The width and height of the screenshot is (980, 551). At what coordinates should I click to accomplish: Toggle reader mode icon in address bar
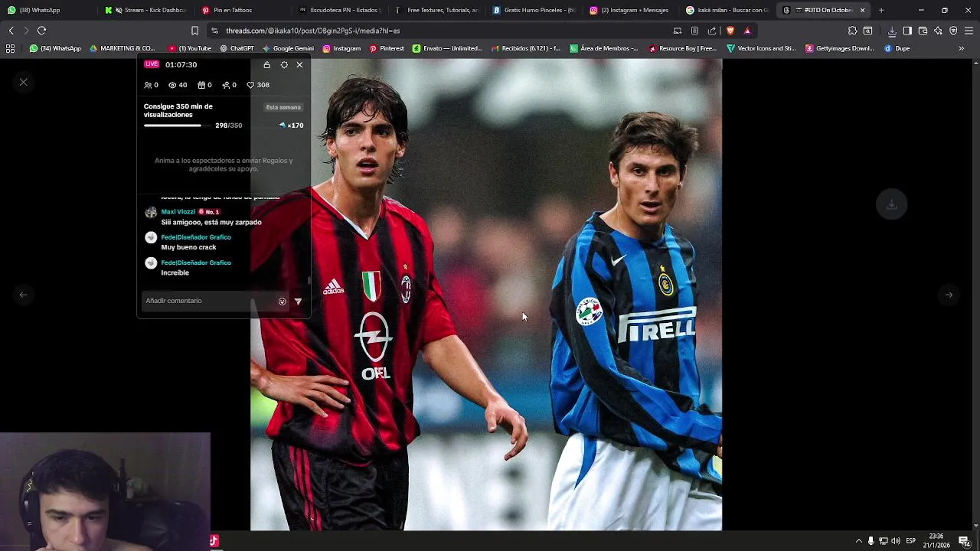coord(694,31)
